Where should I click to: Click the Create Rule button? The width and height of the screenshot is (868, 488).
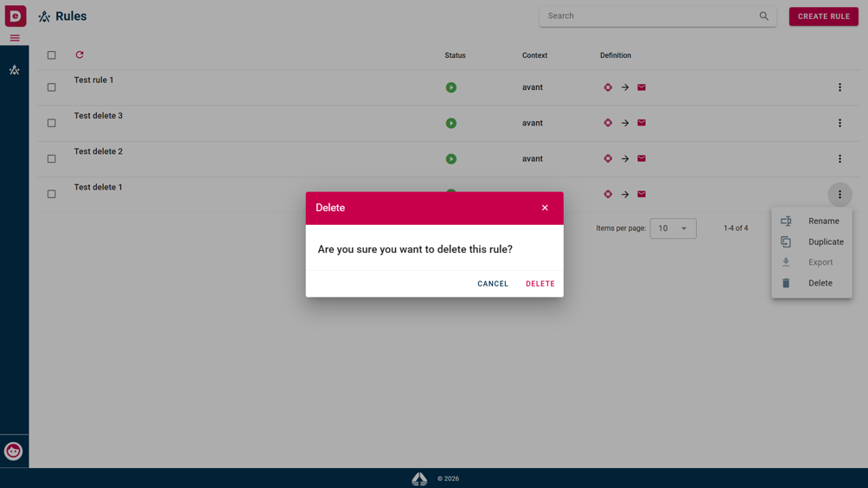pos(824,16)
